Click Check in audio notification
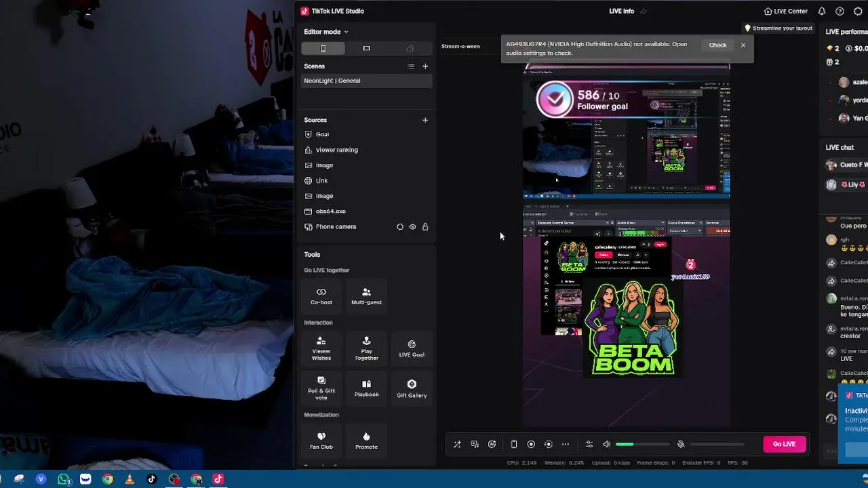Viewport: 868px width, 488px height. [717, 45]
